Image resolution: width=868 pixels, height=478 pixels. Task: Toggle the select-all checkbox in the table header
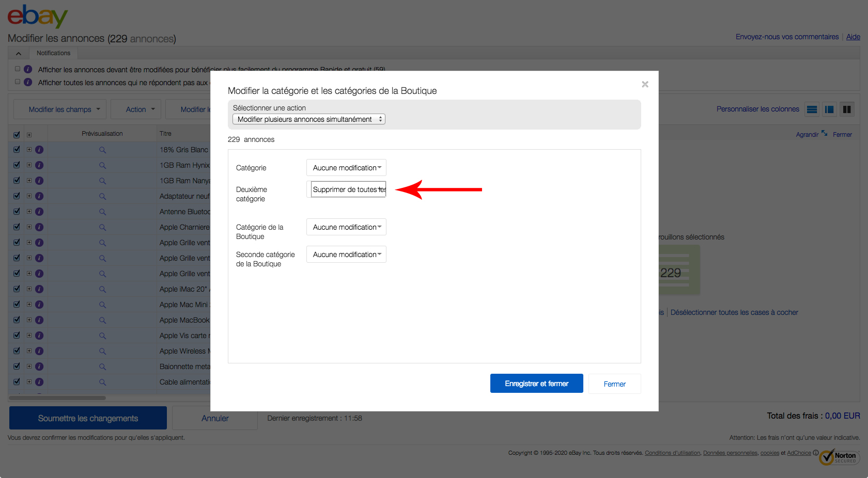(17, 134)
